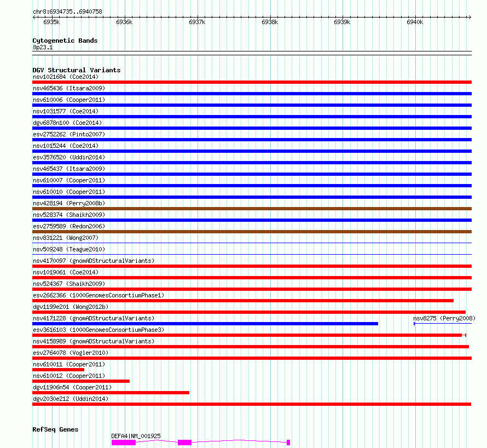This screenshot has height=448, width=487.
Task: Click nsv610007 (Cooper2011) label
Action: click(x=69, y=180)
